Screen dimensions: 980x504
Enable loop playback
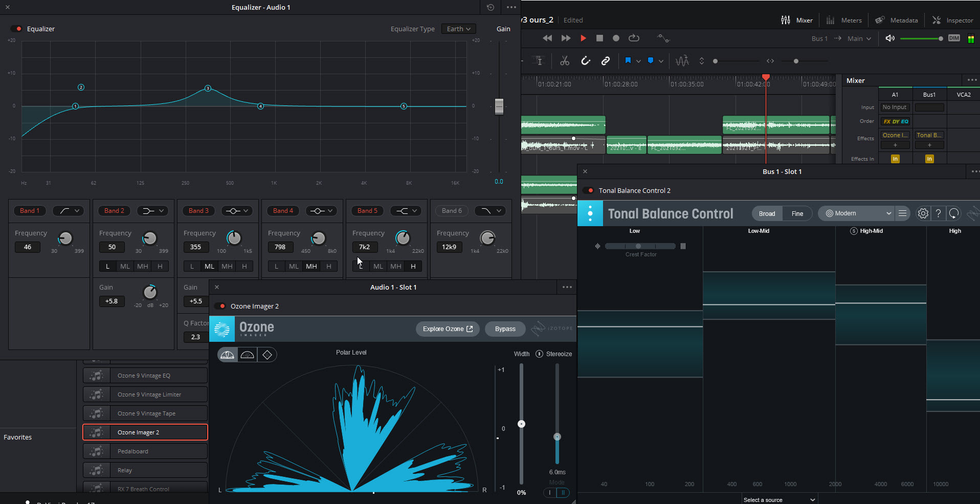pyautogui.click(x=634, y=38)
